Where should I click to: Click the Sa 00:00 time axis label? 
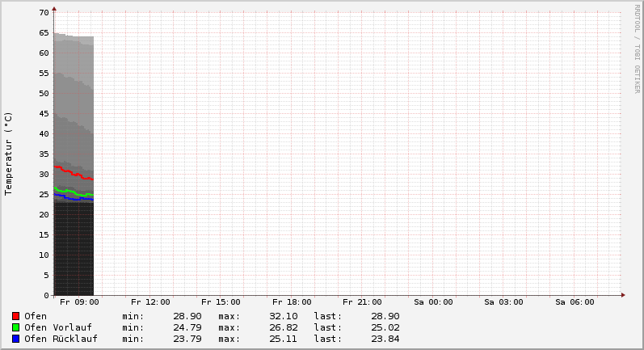click(x=433, y=302)
